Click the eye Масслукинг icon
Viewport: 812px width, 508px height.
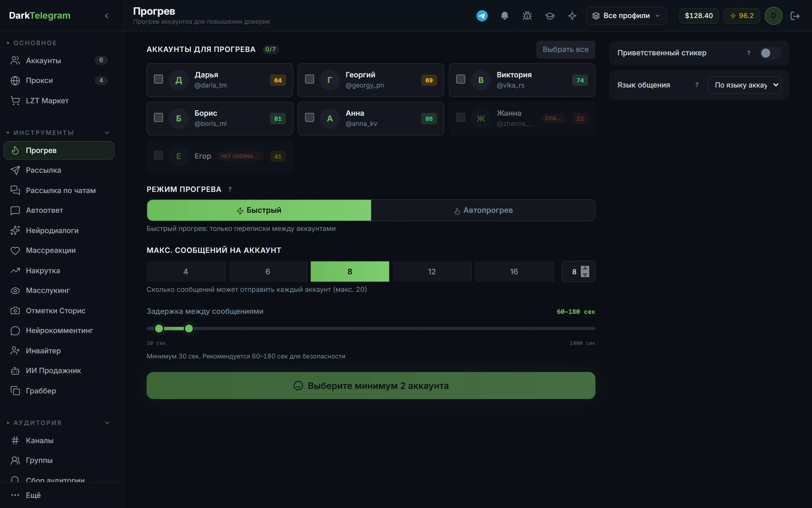15,291
